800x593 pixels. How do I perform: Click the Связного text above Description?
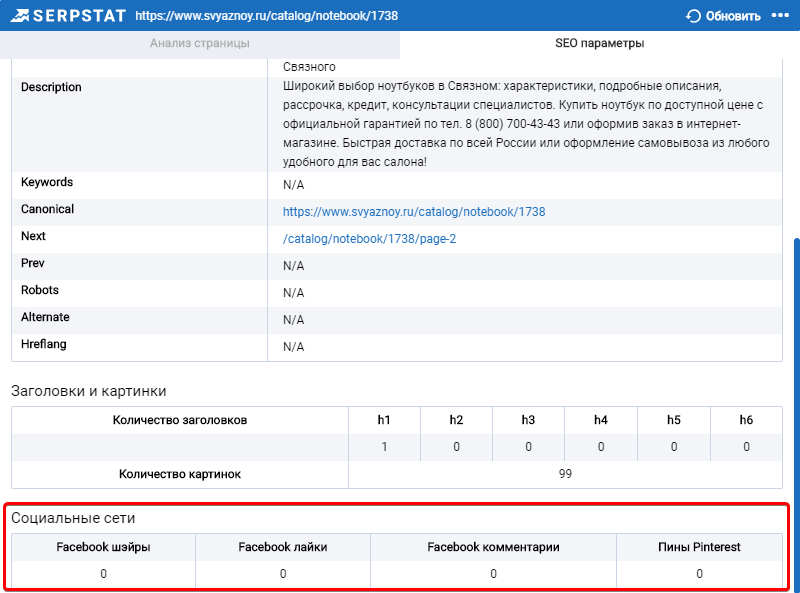(309, 67)
